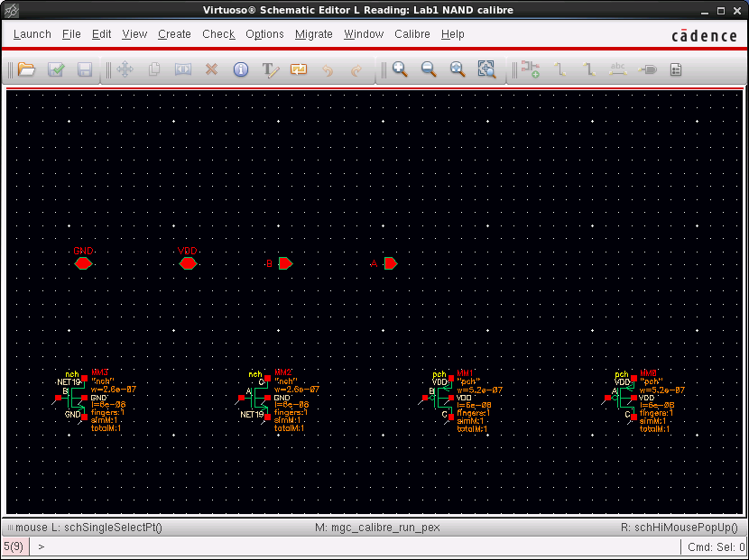Click the Create Pin icon
Viewport: 749px width, 560px height.
pos(647,69)
